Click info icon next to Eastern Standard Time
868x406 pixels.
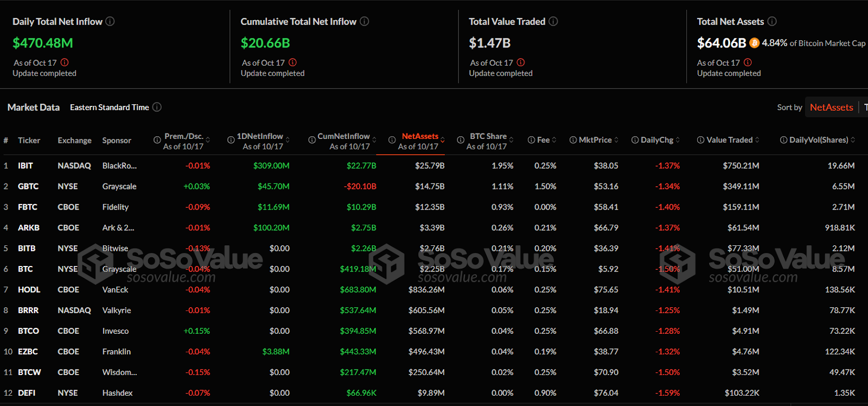click(x=157, y=107)
